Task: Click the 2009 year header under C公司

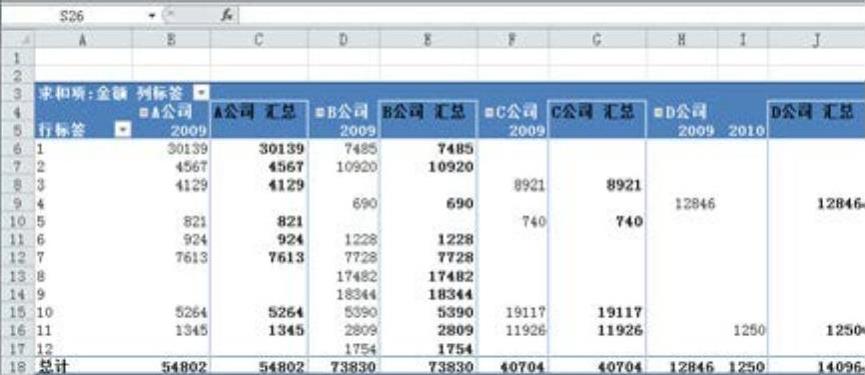Action: [527, 131]
